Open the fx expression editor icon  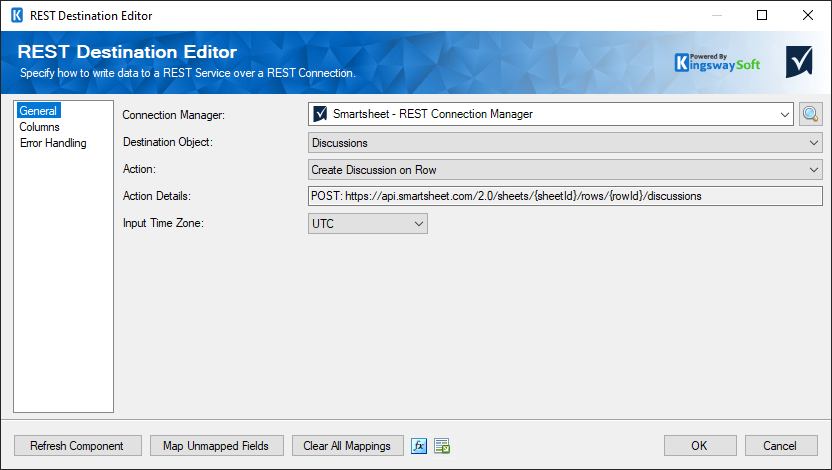pyautogui.click(x=419, y=446)
